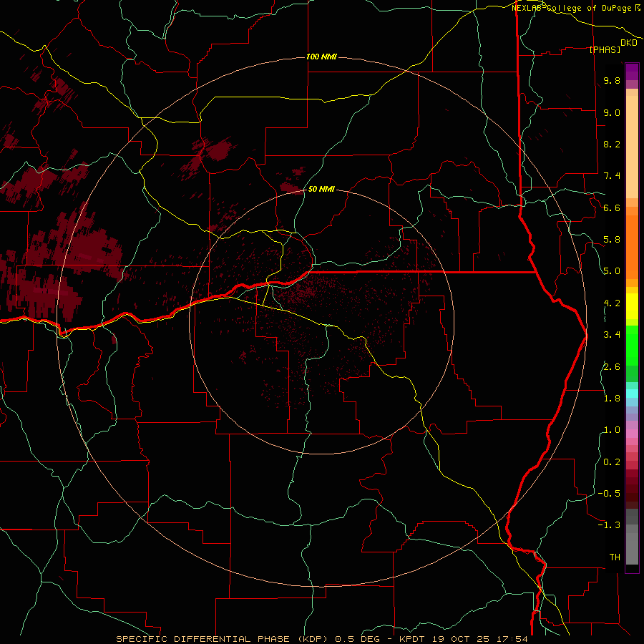Click the yellow swatch on the color bar

coord(632,306)
